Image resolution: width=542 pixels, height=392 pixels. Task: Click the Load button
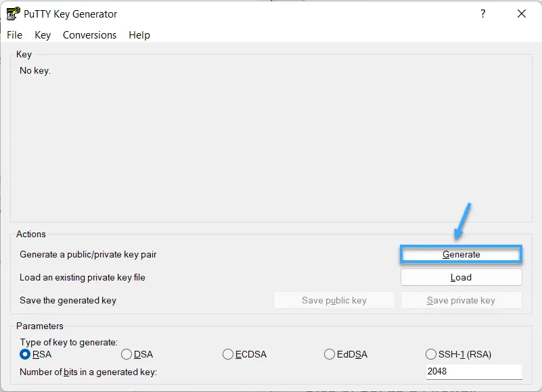(461, 277)
